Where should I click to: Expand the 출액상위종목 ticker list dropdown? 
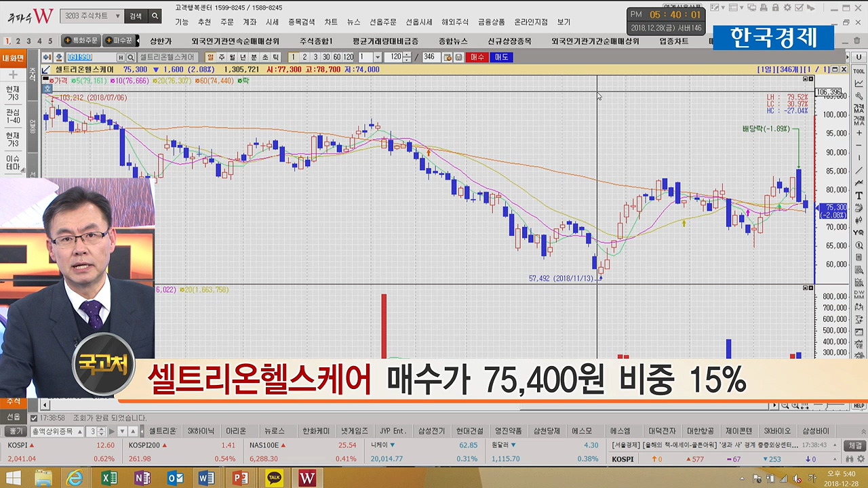(x=80, y=432)
